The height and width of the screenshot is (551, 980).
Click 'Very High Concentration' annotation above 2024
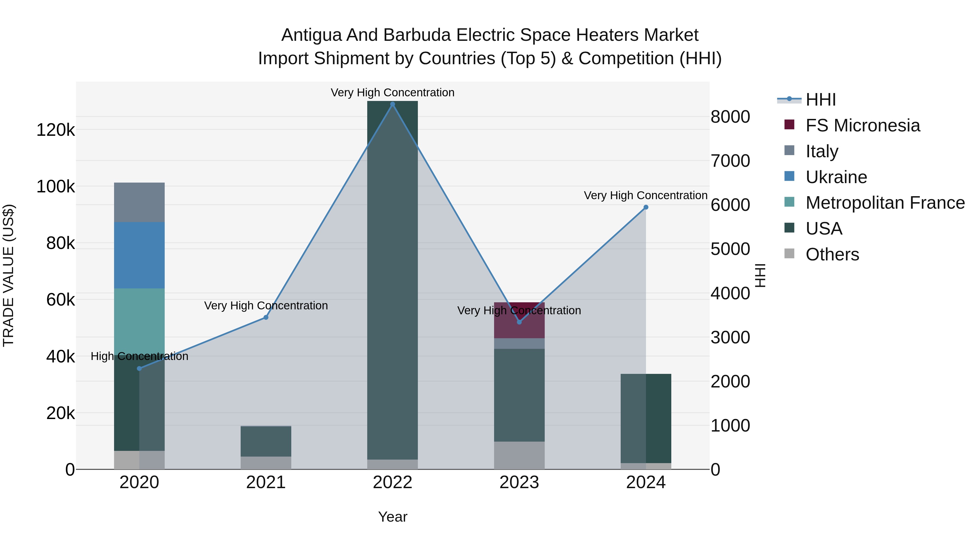pos(646,195)
